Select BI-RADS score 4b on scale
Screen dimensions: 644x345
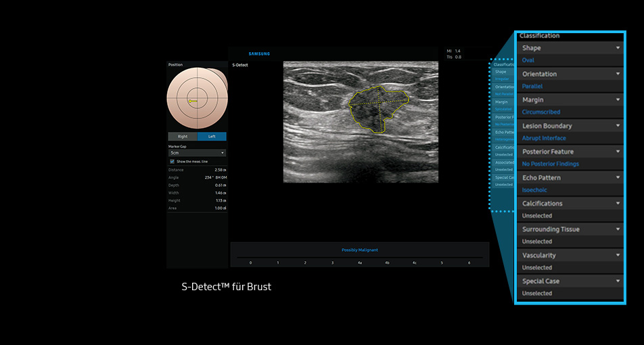click(x=387, y=262)
